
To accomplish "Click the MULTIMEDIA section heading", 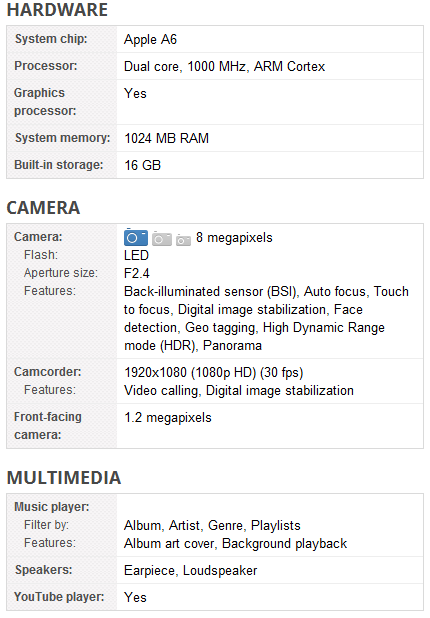I will click(x=64, y=478).
